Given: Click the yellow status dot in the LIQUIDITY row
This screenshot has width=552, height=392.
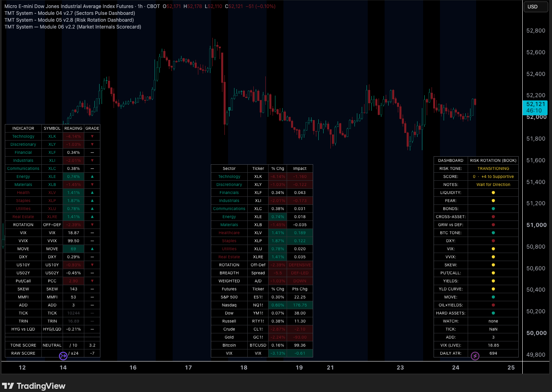Looking at the screenshot, I should click(x=493, y=193).
